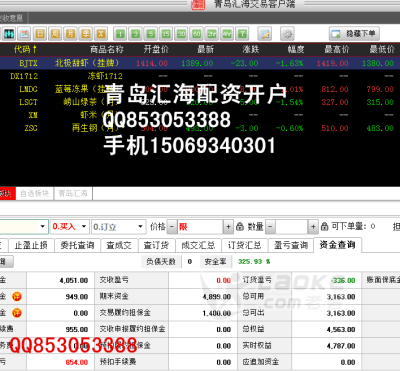Select the 15-minute period icon
Viewport: 400px width, 371px height.
166,33
